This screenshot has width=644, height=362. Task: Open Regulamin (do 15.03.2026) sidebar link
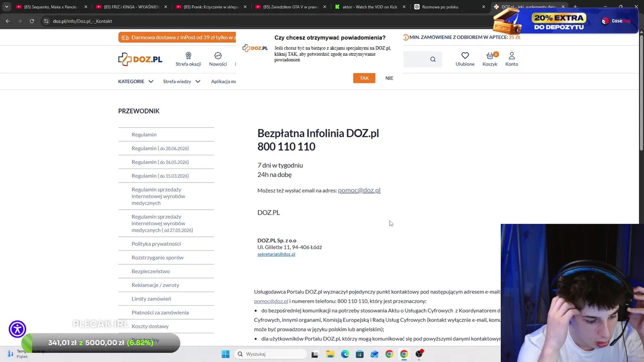point(160,176)
